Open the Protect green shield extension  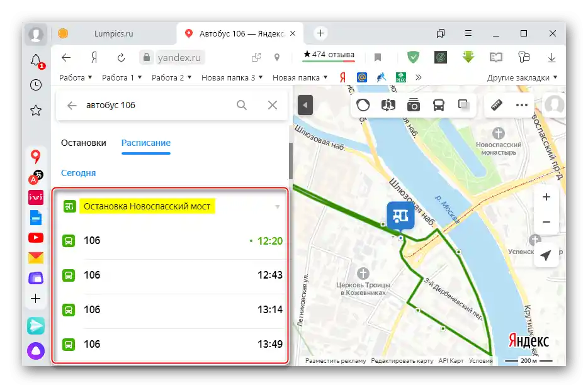(x=413, y=57)
